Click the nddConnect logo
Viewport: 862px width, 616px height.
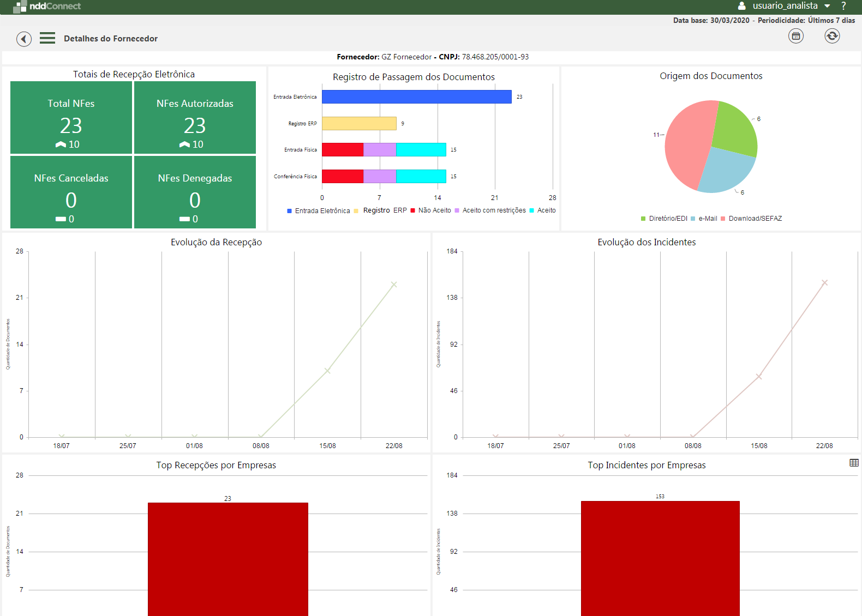pos(47,7)
